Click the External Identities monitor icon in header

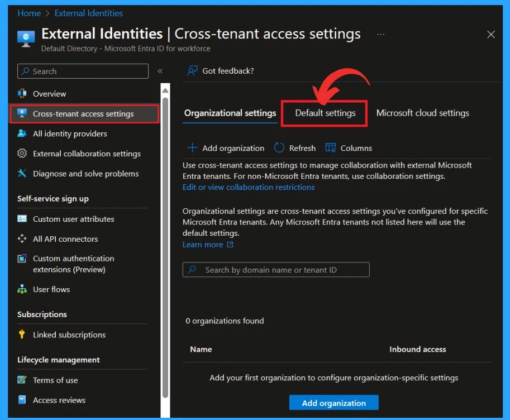(26, 39)
